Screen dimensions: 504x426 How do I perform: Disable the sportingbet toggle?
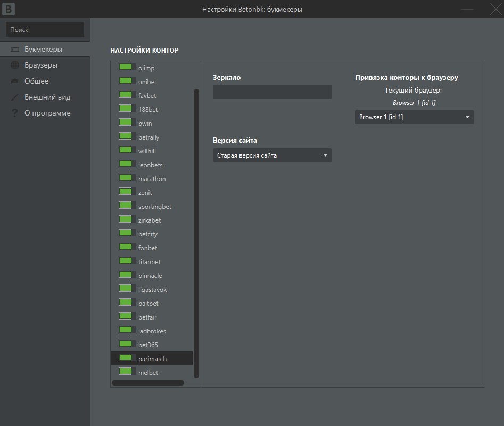127,205
